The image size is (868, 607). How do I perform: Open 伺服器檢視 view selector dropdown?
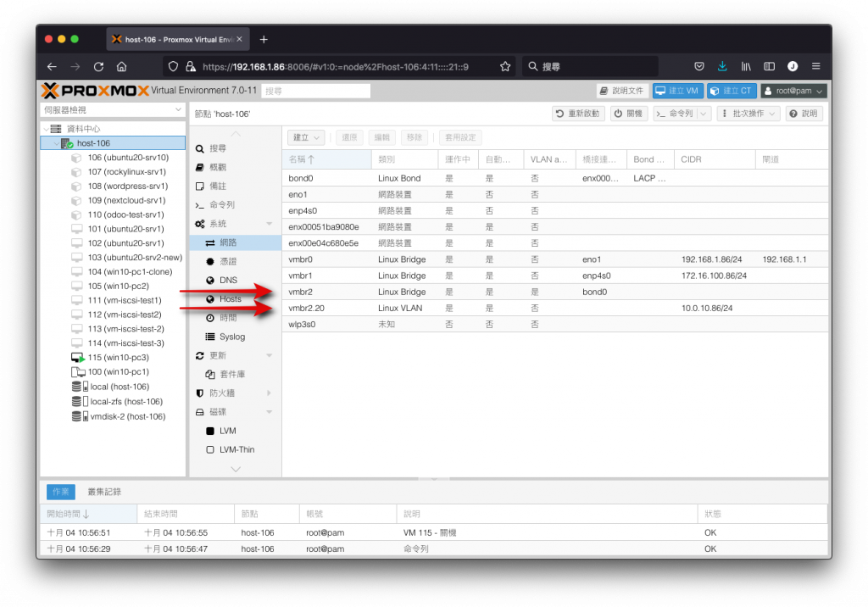point(113,109)
